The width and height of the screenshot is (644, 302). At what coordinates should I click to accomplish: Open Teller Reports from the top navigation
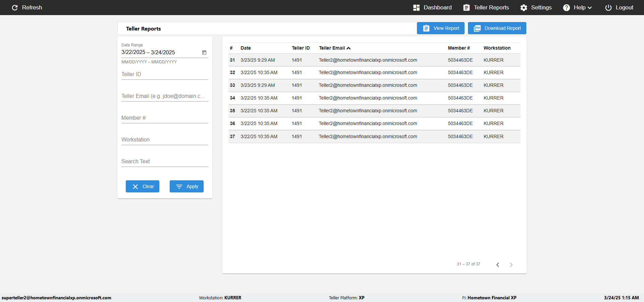pyautogui.click(x=486, y=7)
